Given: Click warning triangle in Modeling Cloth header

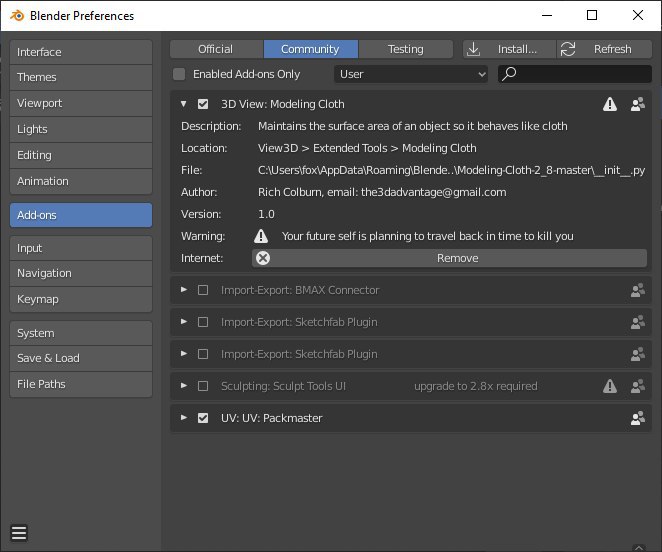Looking at the screenshot, I should (610, 104).
